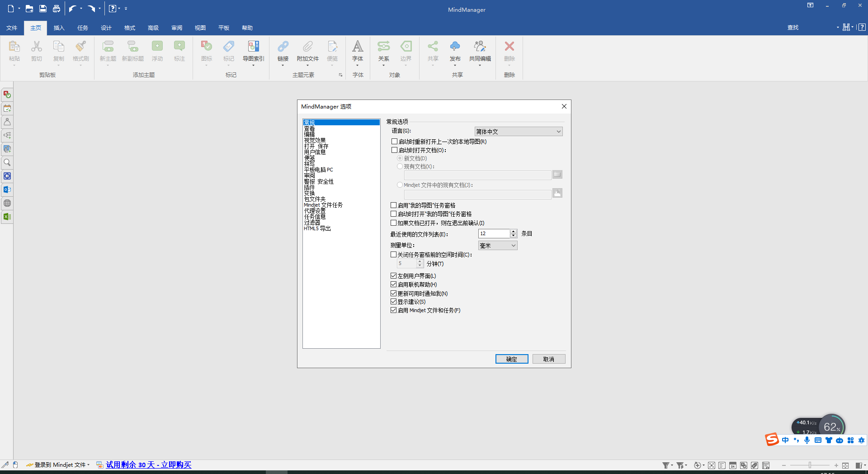Switch to the Advanced (高级) ribbon tab
Viewport: 868px width, 474px height.
coord(153,28)
